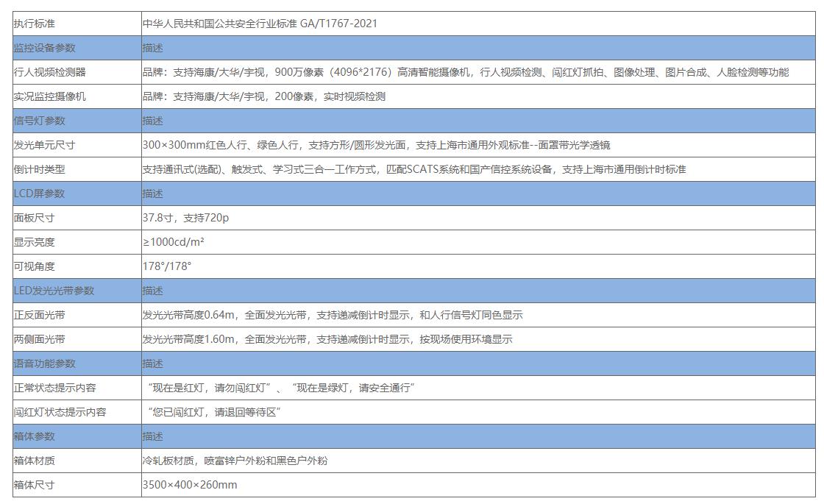Select the 3500×400×260mm cabinet size value

point(190,485)
